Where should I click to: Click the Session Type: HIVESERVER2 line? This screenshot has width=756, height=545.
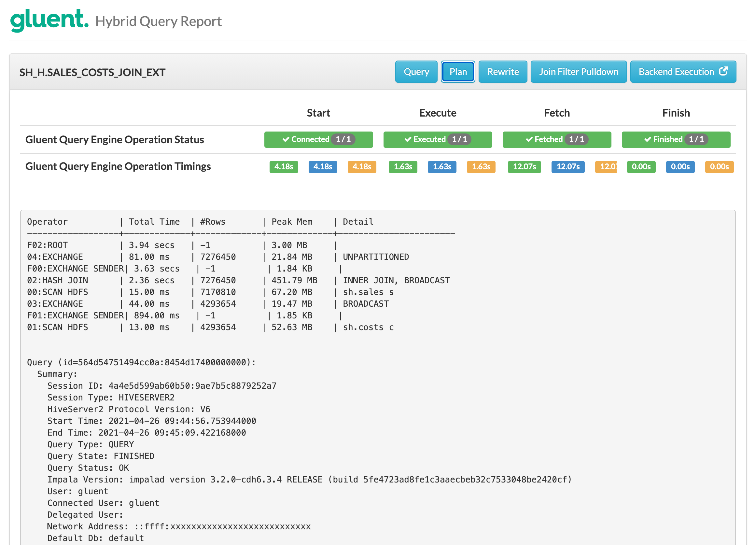pyautogui.click(x=111, y=398)
